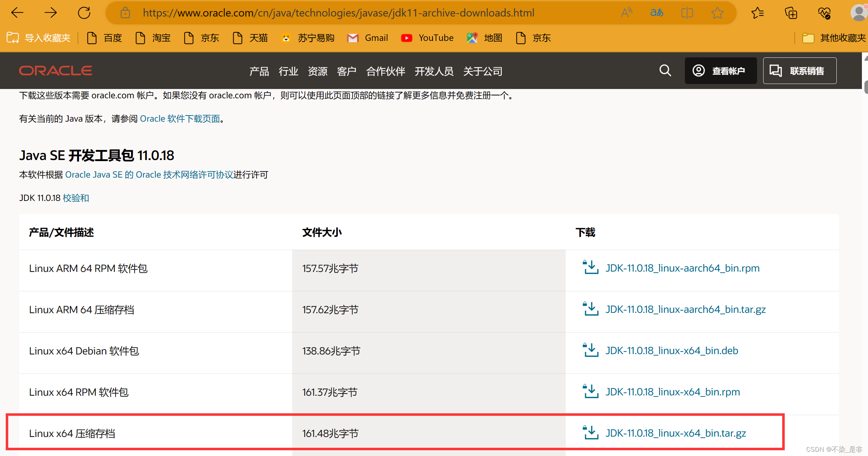The width and height of the screenshot is (868, 456).
Task: Open the 开发人员 menu
Action: pos(434,71)
